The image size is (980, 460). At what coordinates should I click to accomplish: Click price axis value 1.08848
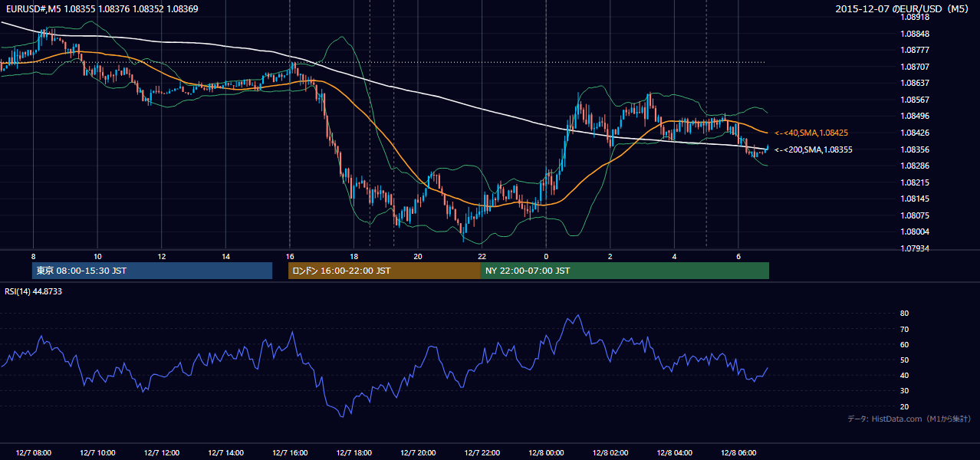pos(915,34)
